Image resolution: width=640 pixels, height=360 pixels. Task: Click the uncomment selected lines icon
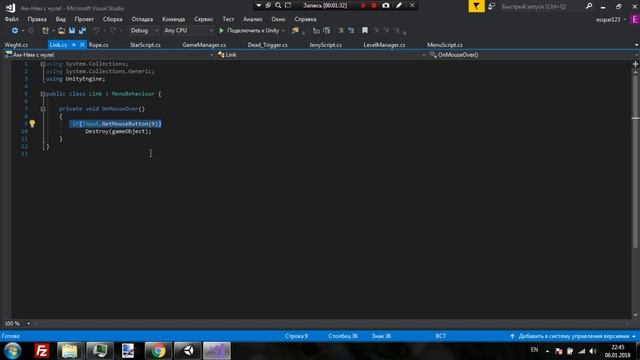coord(351,31)
